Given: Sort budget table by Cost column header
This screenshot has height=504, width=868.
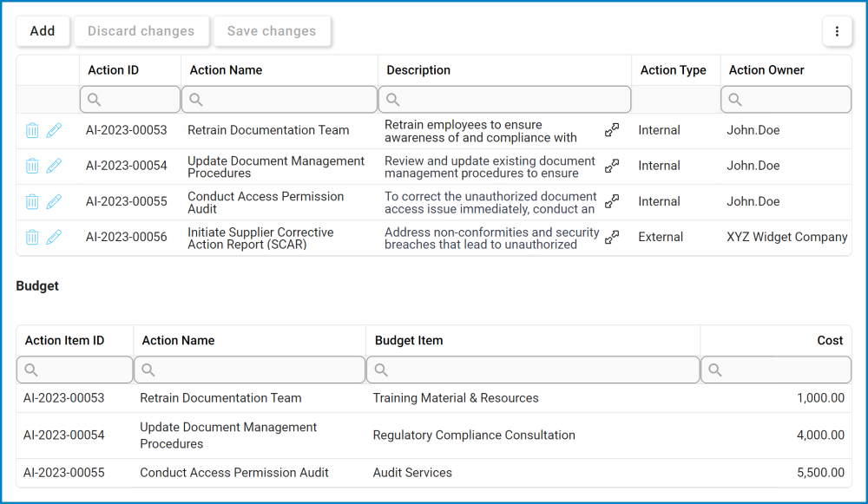Looking at the screenshot, I should 830,341.
